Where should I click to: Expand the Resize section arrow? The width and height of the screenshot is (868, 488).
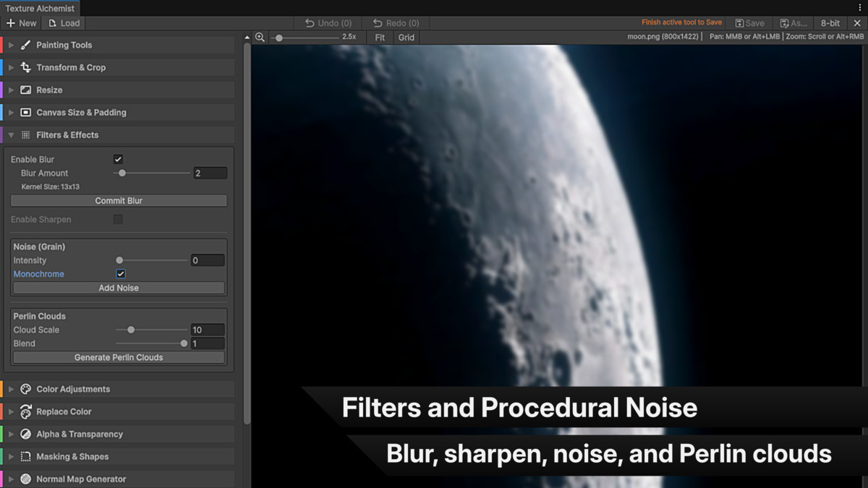pyautogui.click(x=11, y=90)
